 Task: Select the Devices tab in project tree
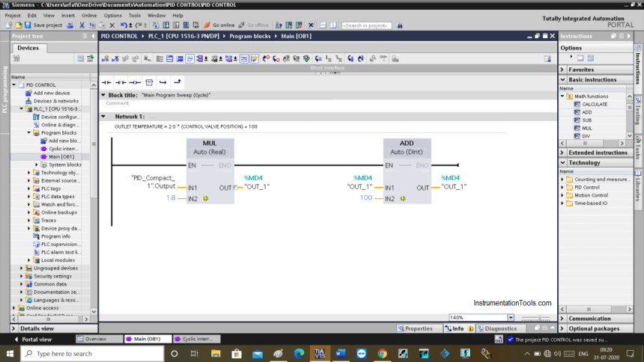click(x=28, y=48)
